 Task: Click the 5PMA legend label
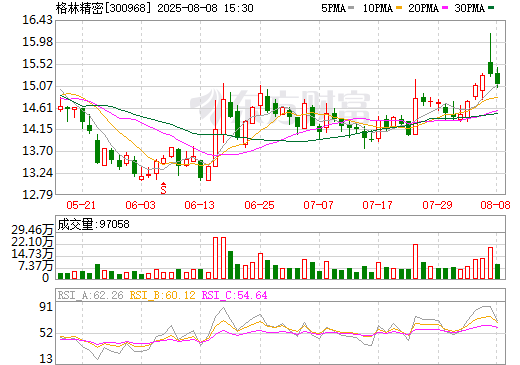[333, 8]
